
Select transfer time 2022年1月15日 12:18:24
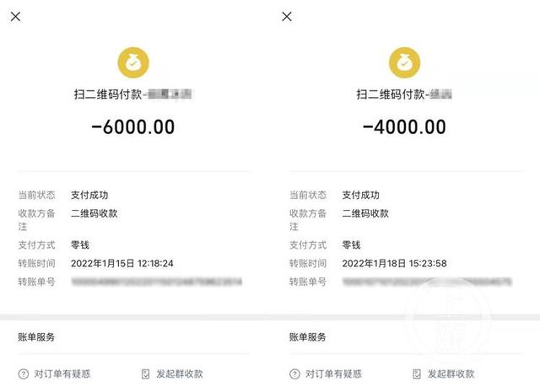tap(122, 263)
